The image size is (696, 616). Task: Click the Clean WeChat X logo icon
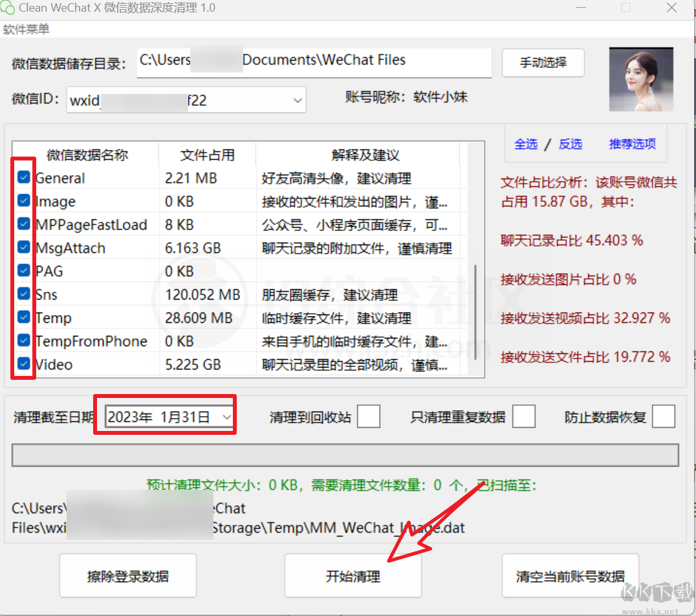point(8,8)
